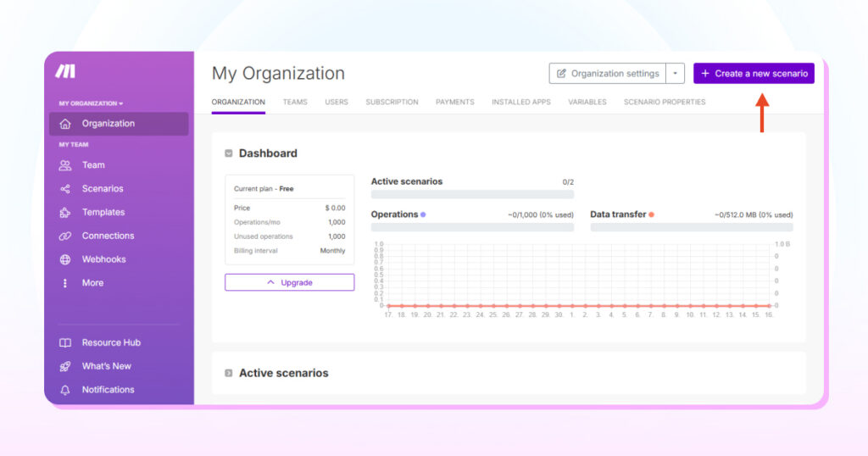The height and width of the screenshot is (456, 868).
Task: Open the Organization settings dropdown arrow
Action: coord(675,74)
